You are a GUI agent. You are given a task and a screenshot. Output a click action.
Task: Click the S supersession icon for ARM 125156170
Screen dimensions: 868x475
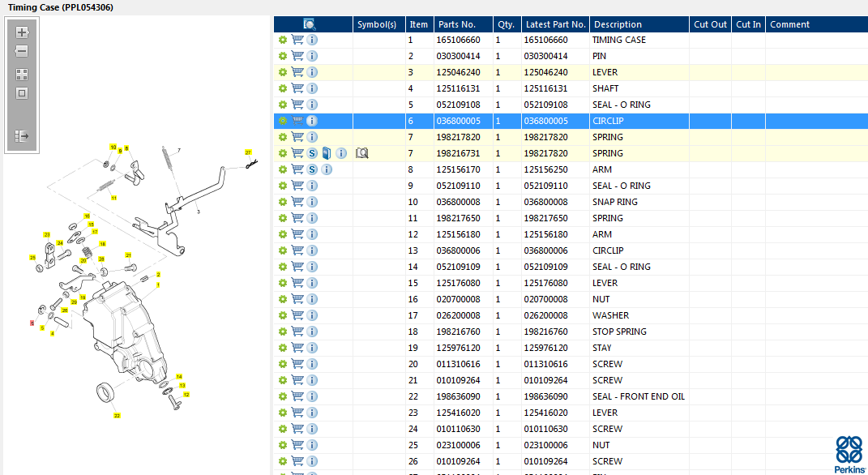coord(312,169)
